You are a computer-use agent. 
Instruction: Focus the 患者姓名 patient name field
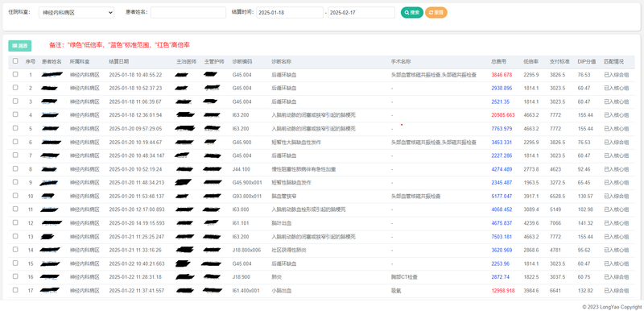coord(188,13)
